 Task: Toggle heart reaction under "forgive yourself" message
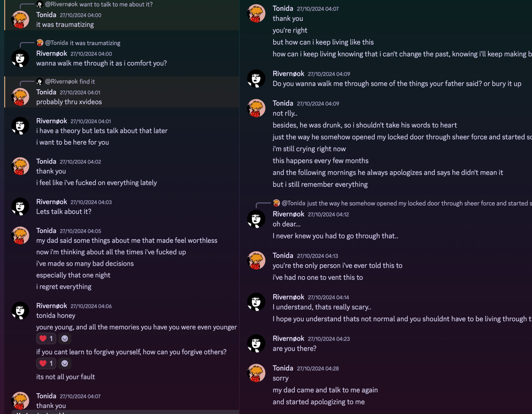46,363
